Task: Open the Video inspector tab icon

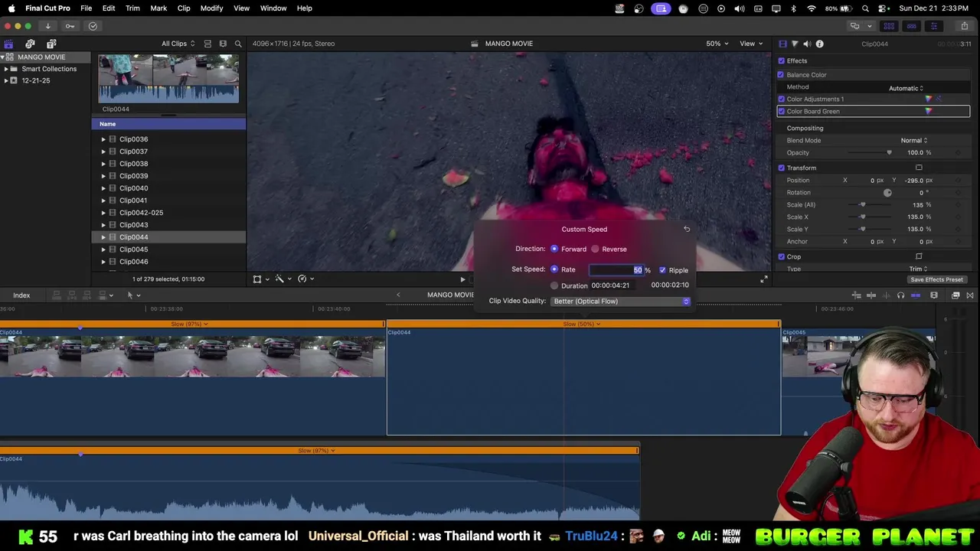Action: coord(782,44)
